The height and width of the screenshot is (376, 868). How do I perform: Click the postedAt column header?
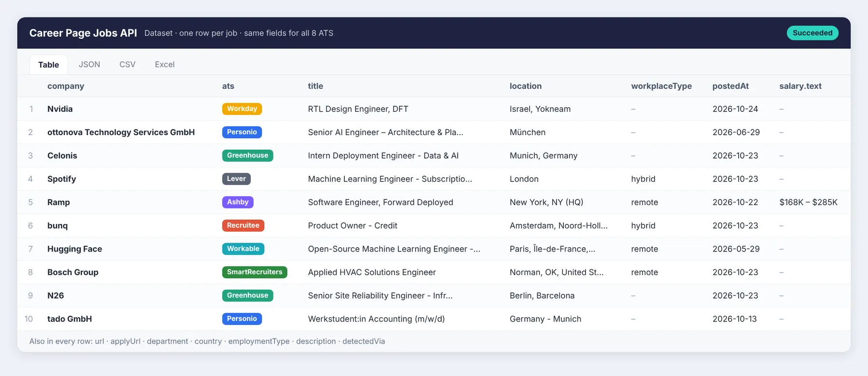click(731, 86)
